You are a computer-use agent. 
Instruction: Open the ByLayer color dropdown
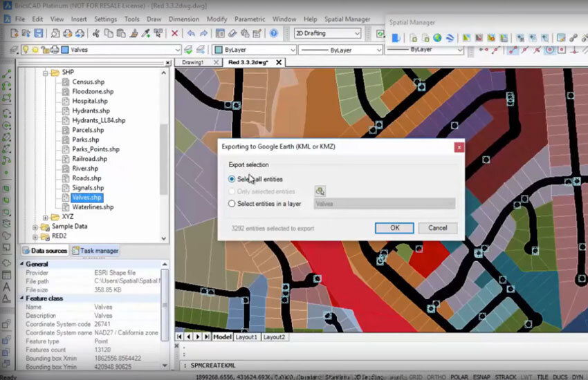[292, 50]
